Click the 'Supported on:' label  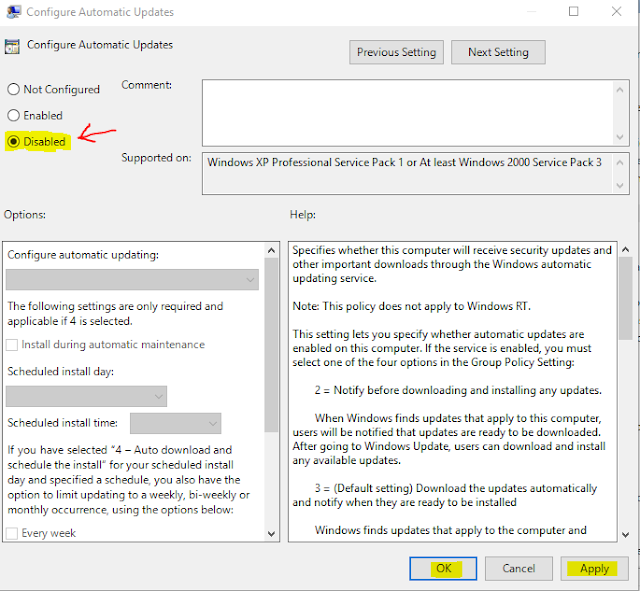(x=156, y=158)
